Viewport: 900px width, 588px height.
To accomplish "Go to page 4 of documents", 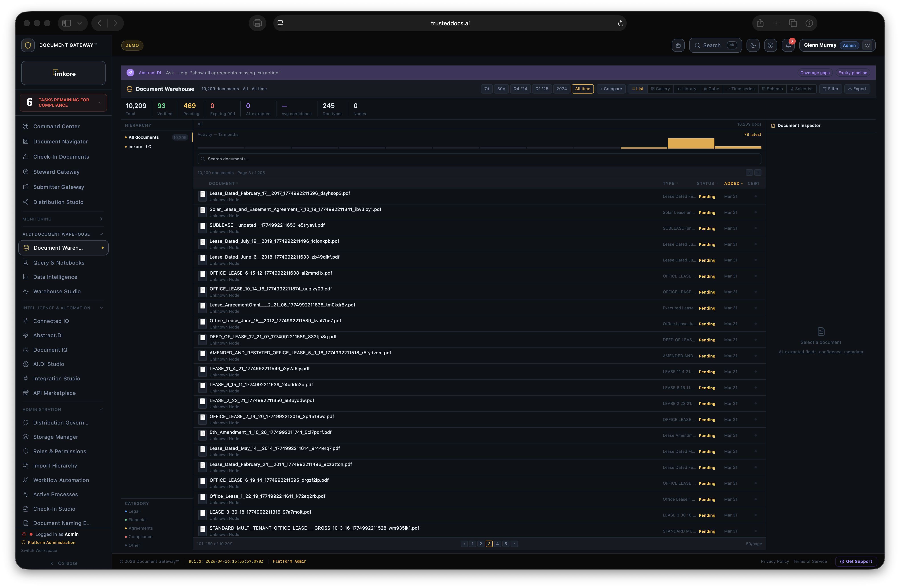I will click(x=497, y=544).
